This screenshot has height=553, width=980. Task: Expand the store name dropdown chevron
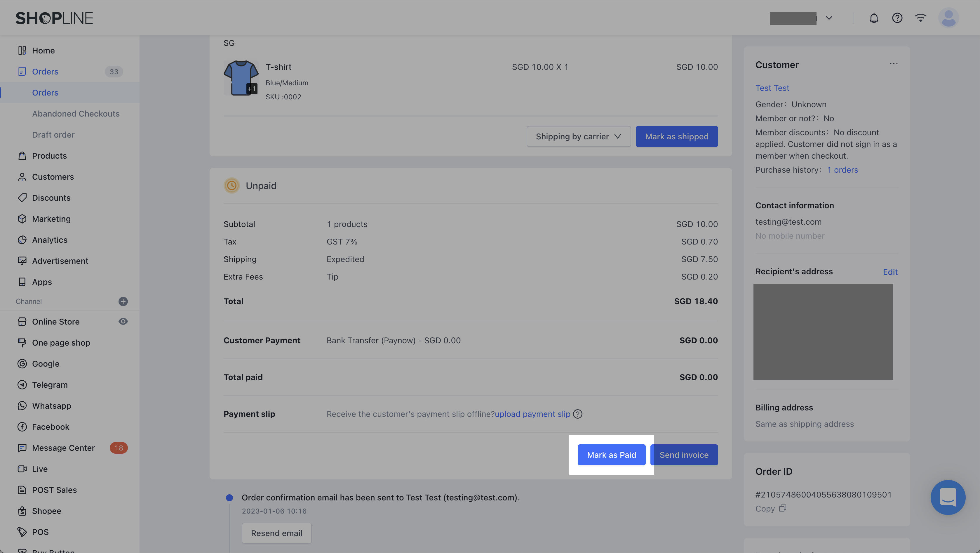tap(829, 18)
